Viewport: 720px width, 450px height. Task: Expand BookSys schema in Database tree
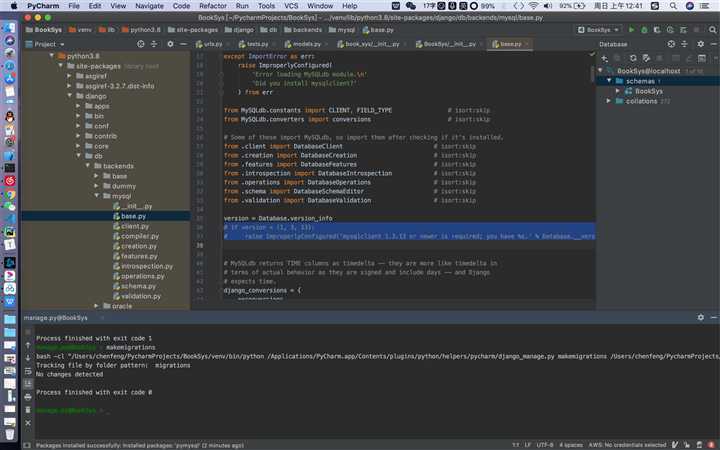(x=618, y=91)
